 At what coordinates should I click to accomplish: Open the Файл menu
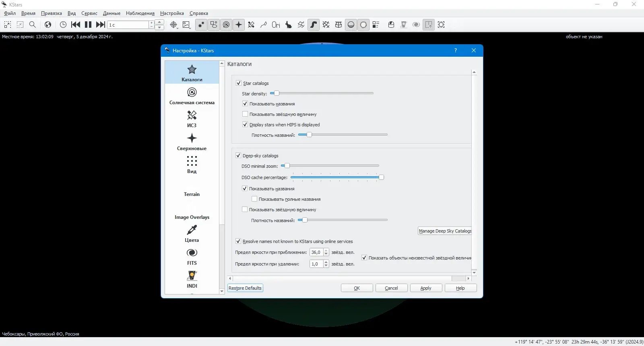(x=10, y=13)
